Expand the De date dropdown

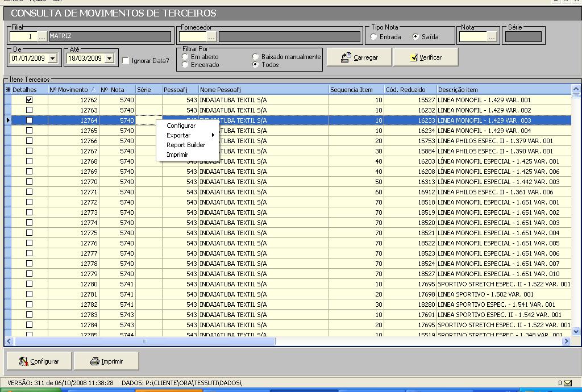(53, 59)
